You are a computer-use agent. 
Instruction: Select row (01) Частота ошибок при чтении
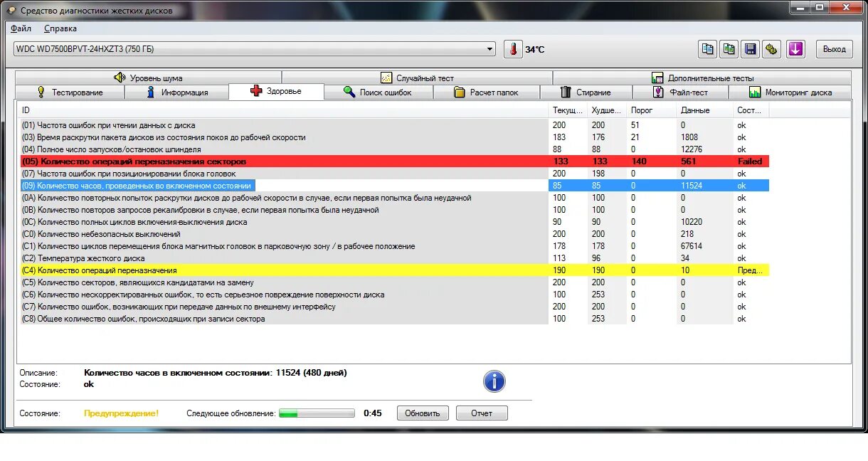coord(394,125)
